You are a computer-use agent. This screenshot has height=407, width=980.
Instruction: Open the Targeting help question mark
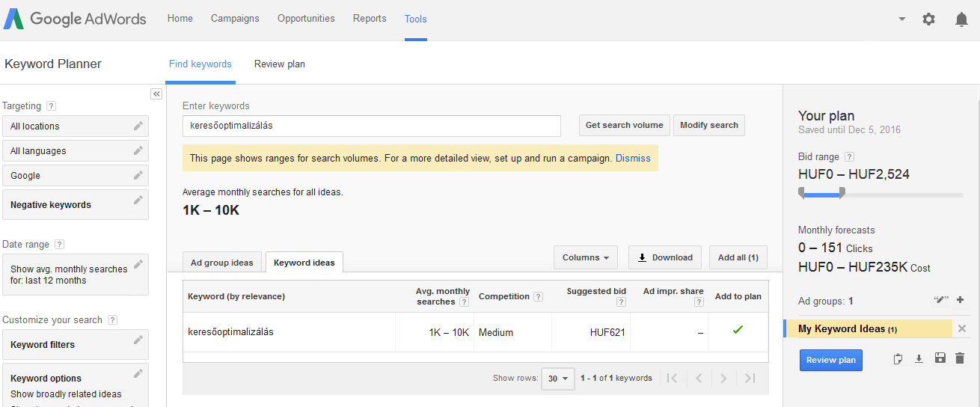tap(51, 106)
